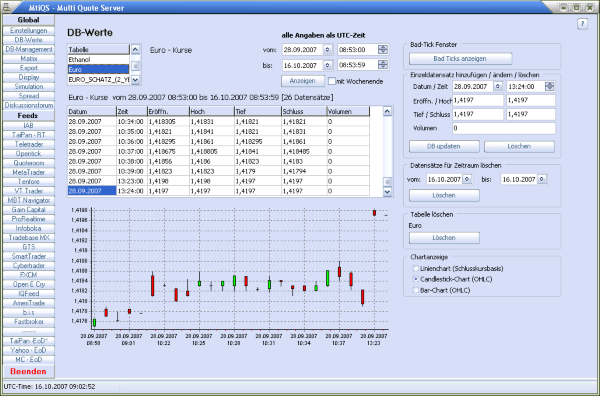Click Löschen under Datensätze für Zeitraum
The width and height of the screenshot is (600, 396).
coord(444,195)
